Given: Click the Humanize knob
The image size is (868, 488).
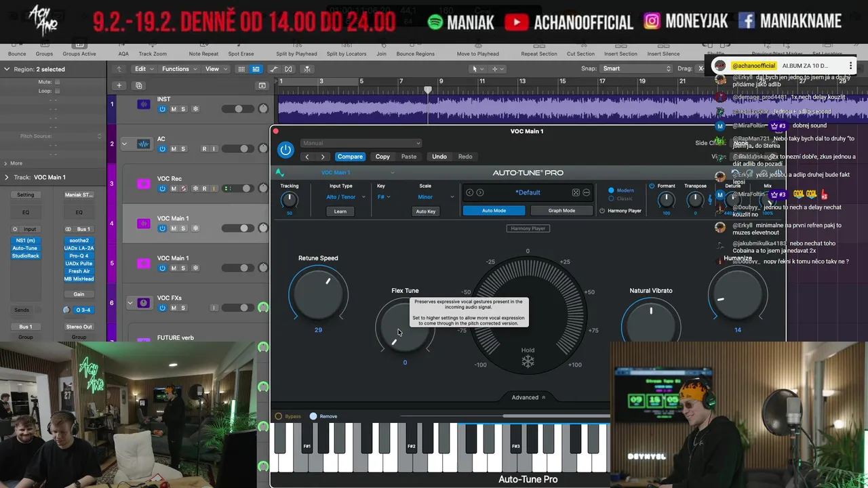Looking at the screenshot, I should click(738, 293).
